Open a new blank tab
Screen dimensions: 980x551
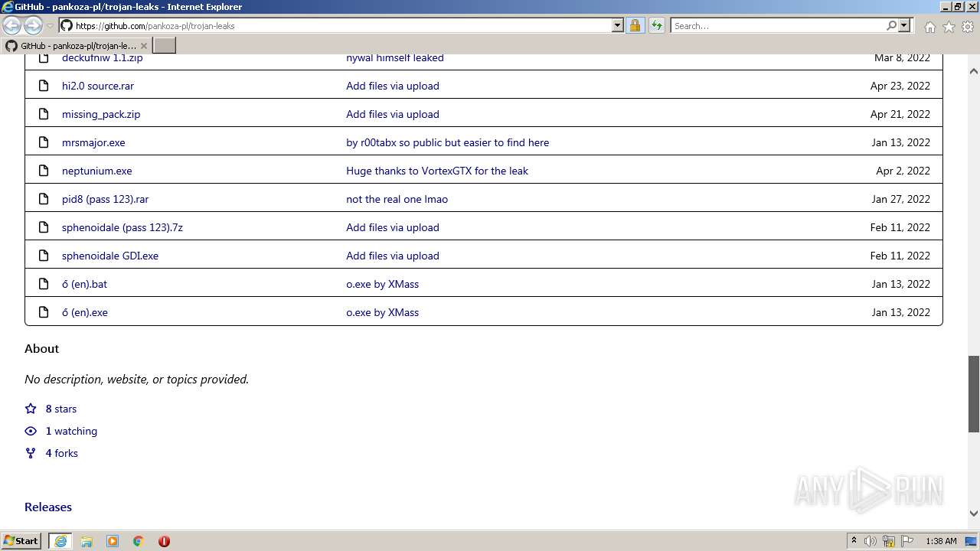(165, 45)
